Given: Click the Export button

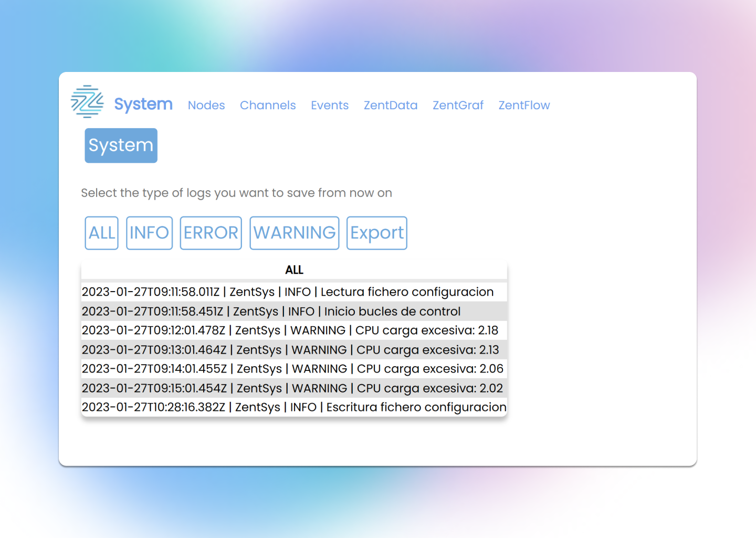Looking at the screenshot, I should tap(377, 233).
